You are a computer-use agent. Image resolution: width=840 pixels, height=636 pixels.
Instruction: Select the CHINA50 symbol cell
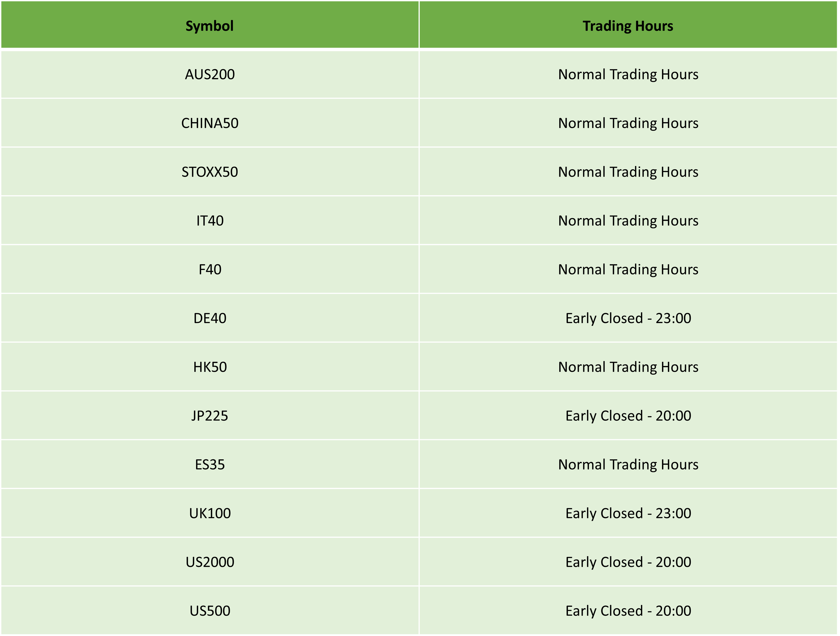click(210, 123)
